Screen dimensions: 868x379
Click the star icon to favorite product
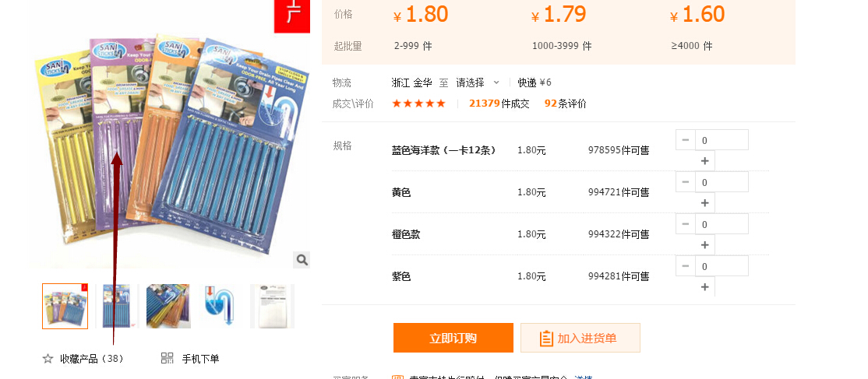click(x=48, y=359)
